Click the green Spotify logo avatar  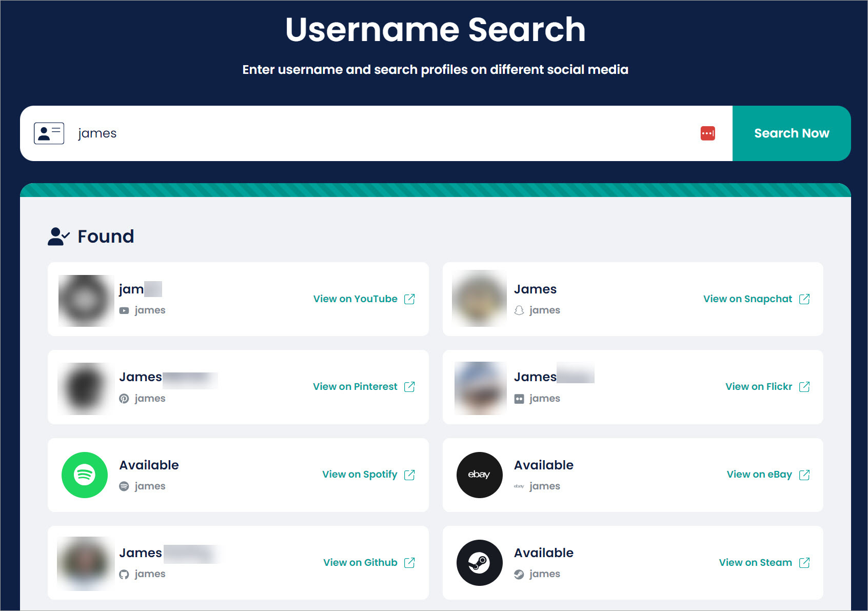point(85,475)
